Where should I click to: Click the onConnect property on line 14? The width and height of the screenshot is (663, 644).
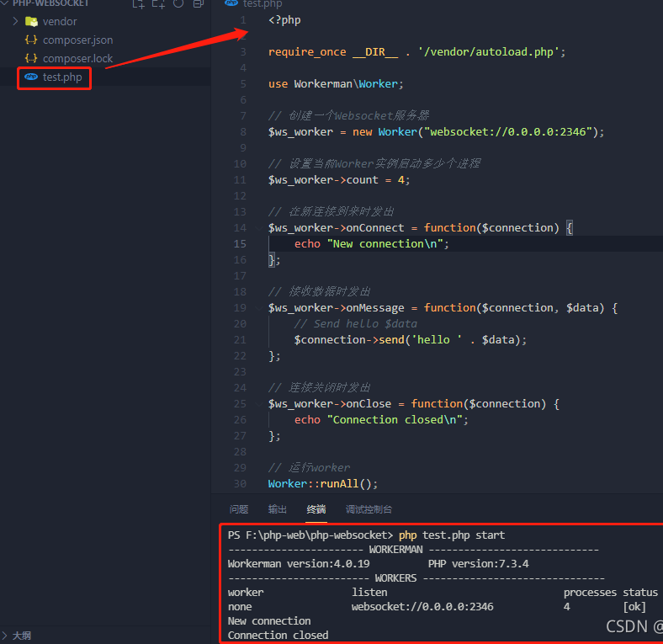click(375, 228)
